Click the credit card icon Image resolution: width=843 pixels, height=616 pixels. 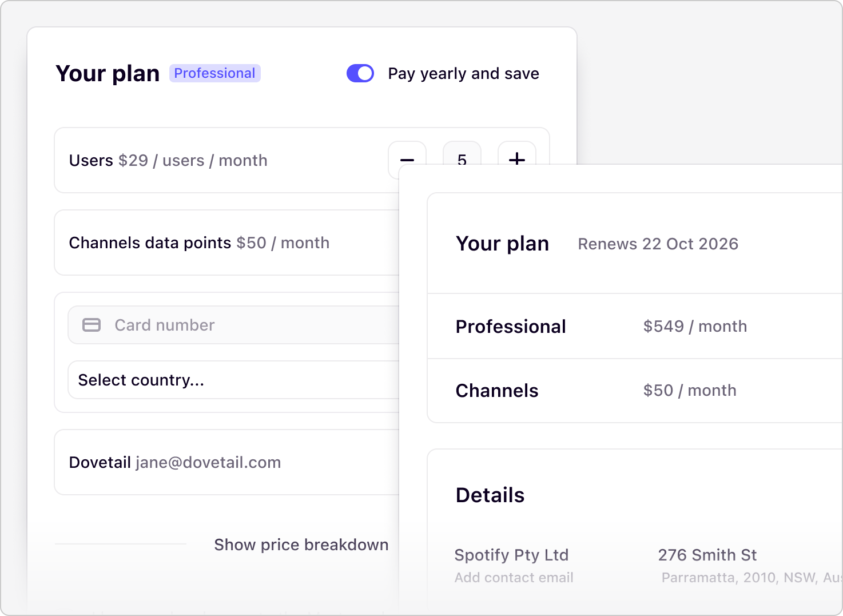click(92, 325)
